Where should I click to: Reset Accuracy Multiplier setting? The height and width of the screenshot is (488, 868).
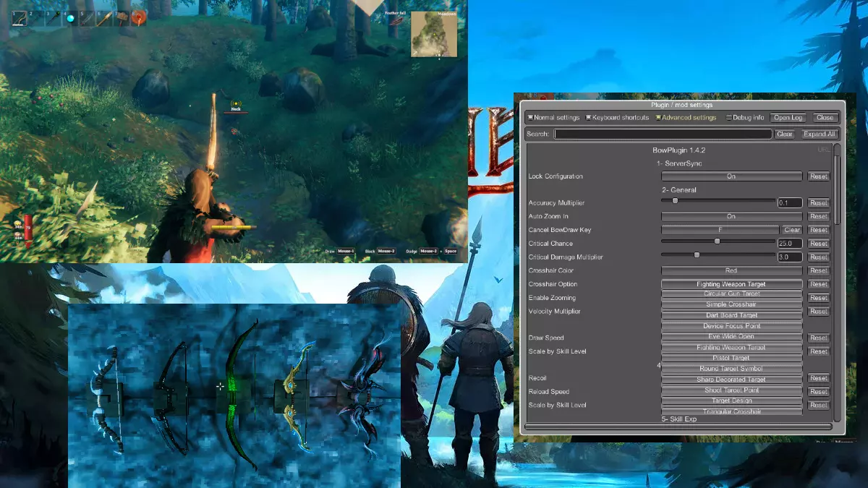818,203
